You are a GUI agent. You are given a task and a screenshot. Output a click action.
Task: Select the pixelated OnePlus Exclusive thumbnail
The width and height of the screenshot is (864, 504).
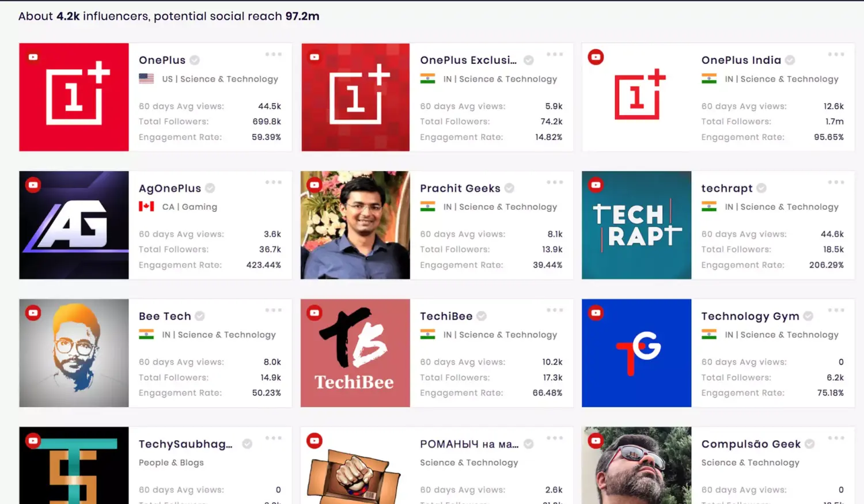coord(355,97)
